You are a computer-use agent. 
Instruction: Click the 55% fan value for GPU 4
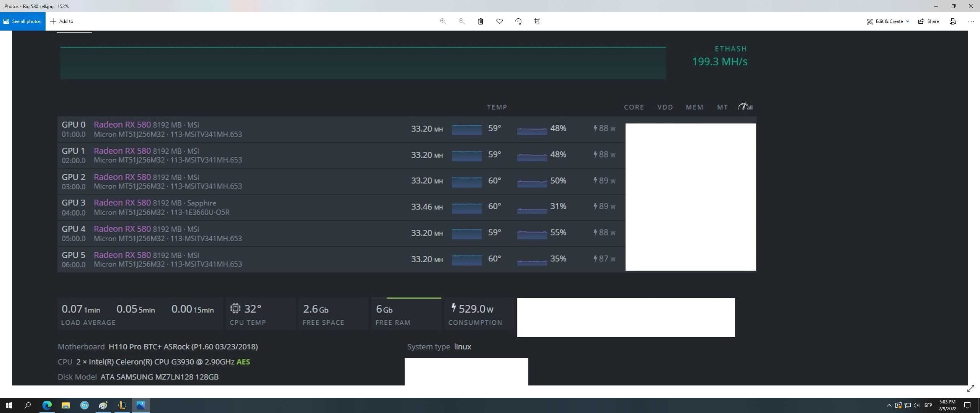(x=558, y=233)
